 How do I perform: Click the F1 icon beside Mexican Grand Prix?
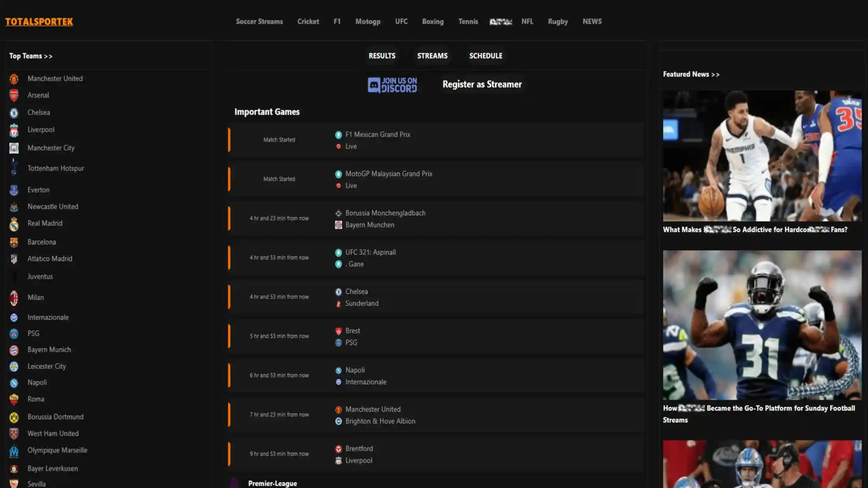(x=338, y=135)
